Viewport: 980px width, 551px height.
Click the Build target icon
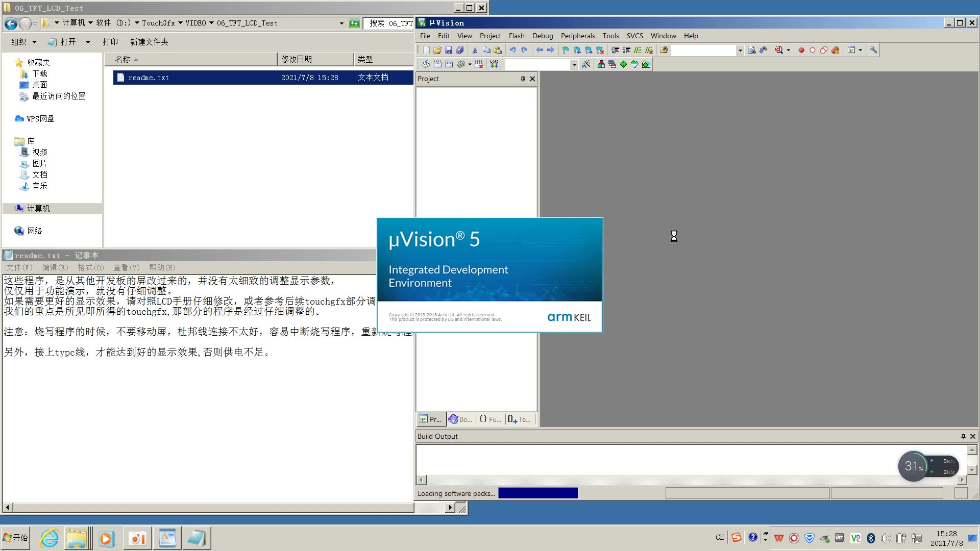pyautogui.click(x=437, y=64)
